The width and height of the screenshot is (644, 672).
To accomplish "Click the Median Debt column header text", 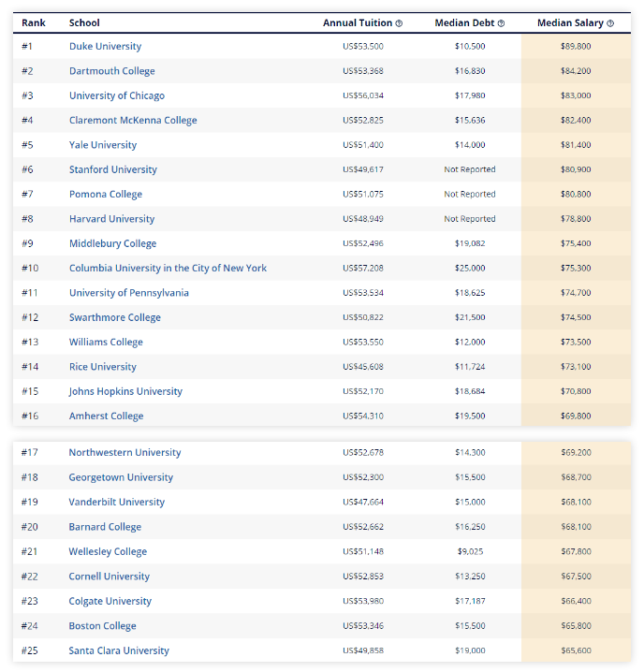I will [x=464, y=23].
